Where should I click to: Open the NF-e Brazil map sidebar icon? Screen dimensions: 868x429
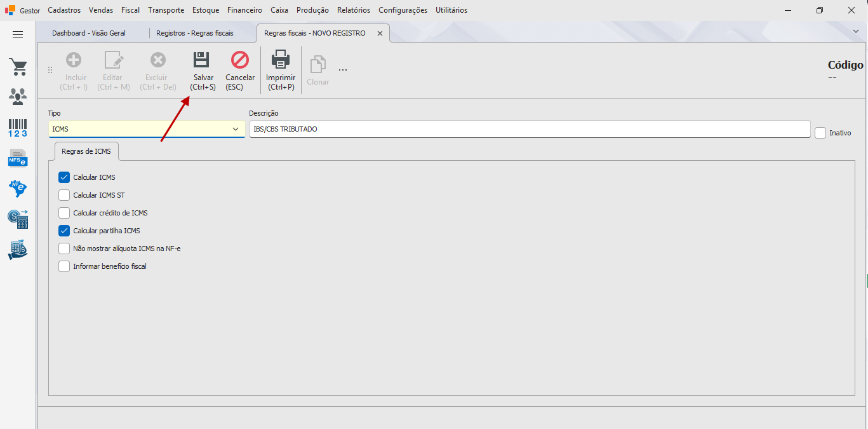click(x=18, y=188)
